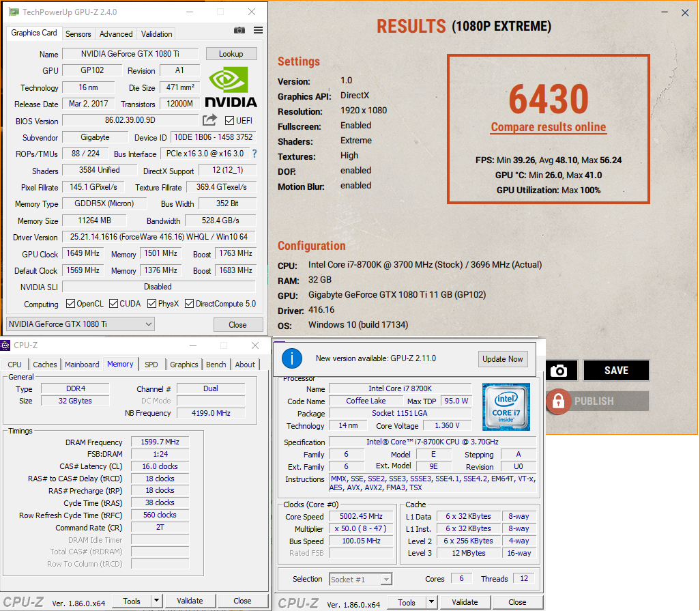Click the Lookup button in GPU-Z
This screenshot has height=611, width=700.
point(231,54)
